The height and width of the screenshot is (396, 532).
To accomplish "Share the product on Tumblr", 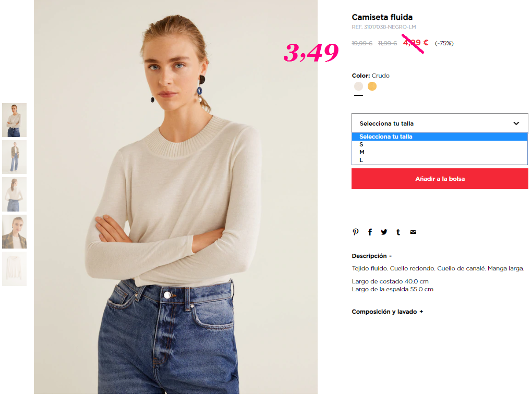I will pyautogui.click(x=398, y=232).
